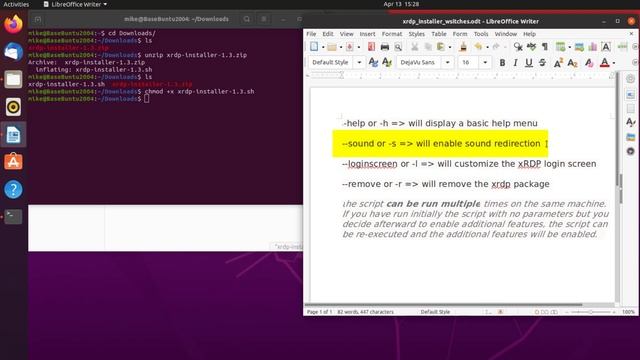The height and width of the screenshot is (360, 640).
Task: Open the Font Name dropdown arrow
Action: pyautogui.click(x=447, y=62)
